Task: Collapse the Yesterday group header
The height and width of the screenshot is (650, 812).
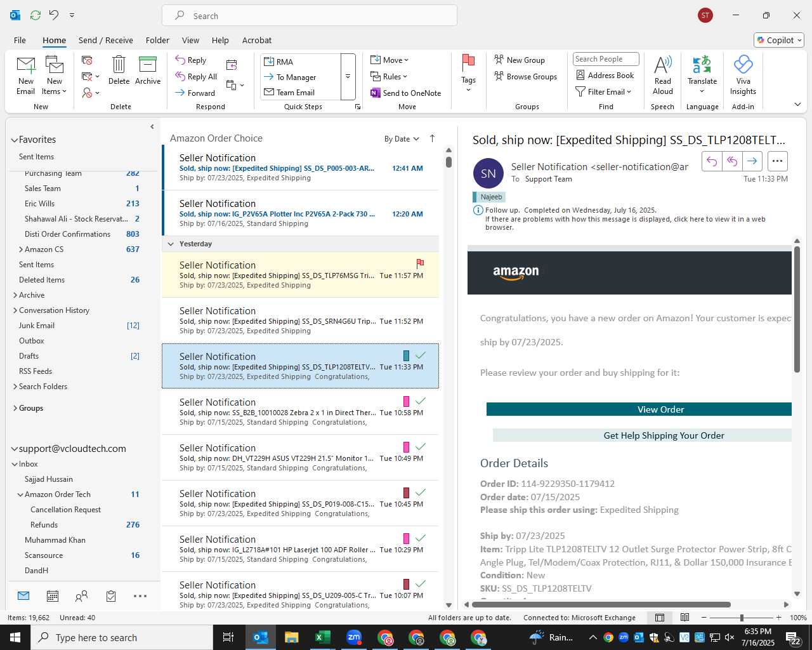Action: (x=171, y=244)
